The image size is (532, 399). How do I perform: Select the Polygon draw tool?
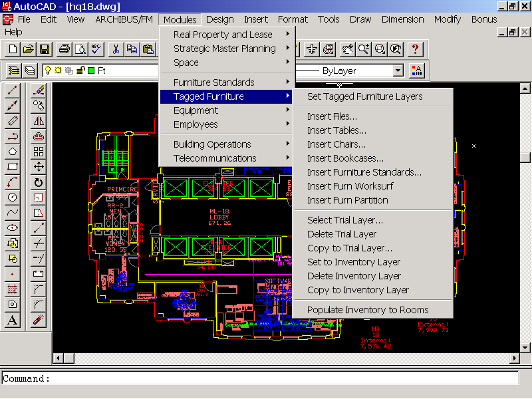13,152
